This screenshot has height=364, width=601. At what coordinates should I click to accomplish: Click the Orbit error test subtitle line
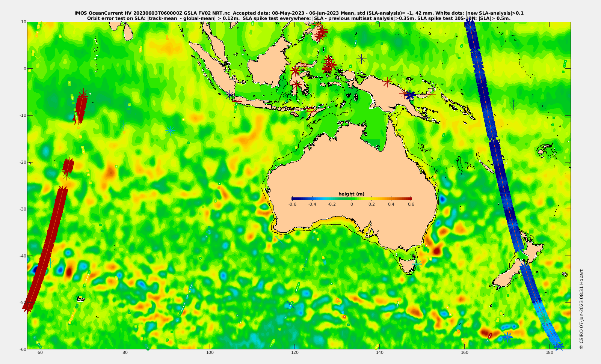click(x=299, y=18)
